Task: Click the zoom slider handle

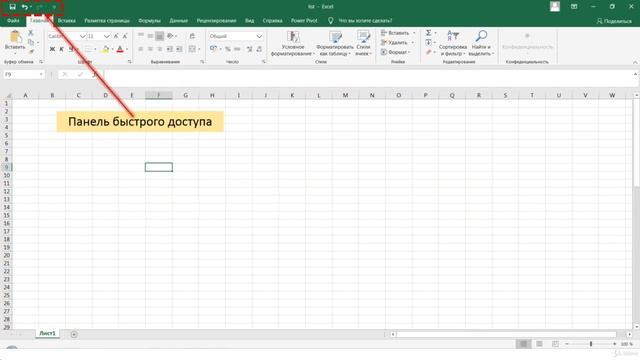Action: coord(591,344)
